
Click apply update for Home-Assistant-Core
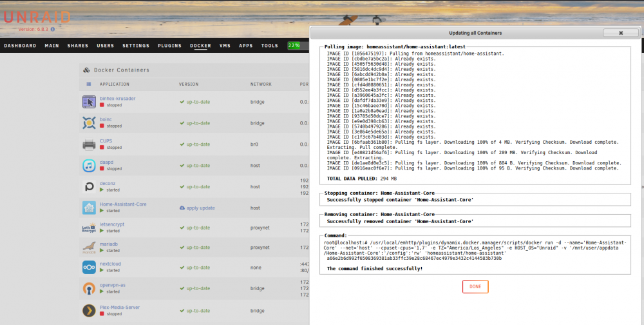coord(200,208)
